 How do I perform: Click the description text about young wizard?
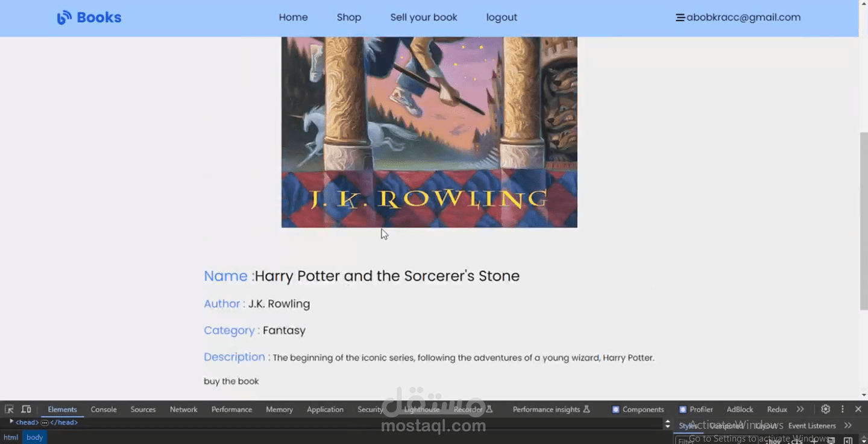click(464, 358)
